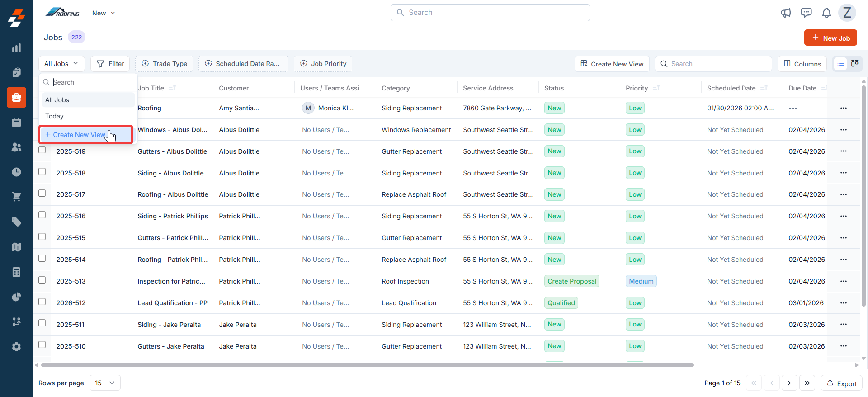Sort by Scheduled Date column icon

click(x=764, y=88)
